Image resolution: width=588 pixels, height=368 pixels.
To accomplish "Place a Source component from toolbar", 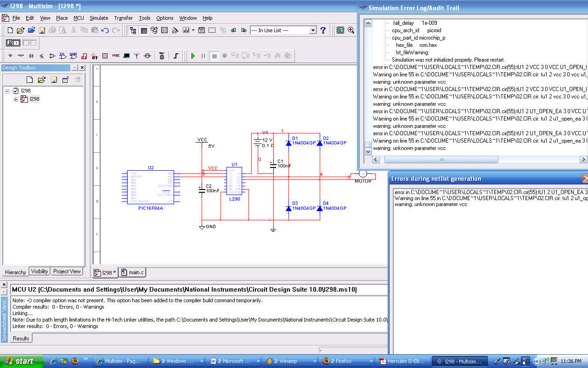I will click(x=10, y=56).
